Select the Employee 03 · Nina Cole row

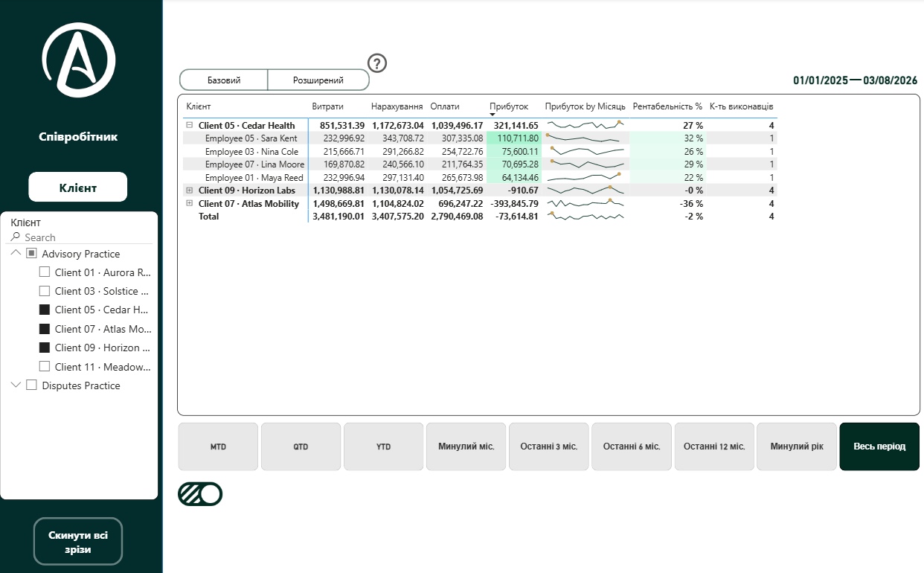point(480,152)
